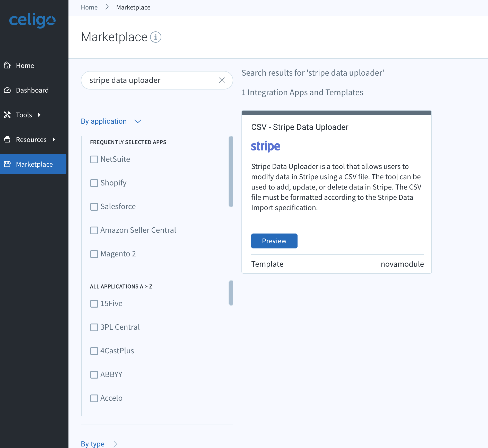Click Marketplace breadcrumb
Viewport: 488px width, 448px height.
tap(133, 7)
